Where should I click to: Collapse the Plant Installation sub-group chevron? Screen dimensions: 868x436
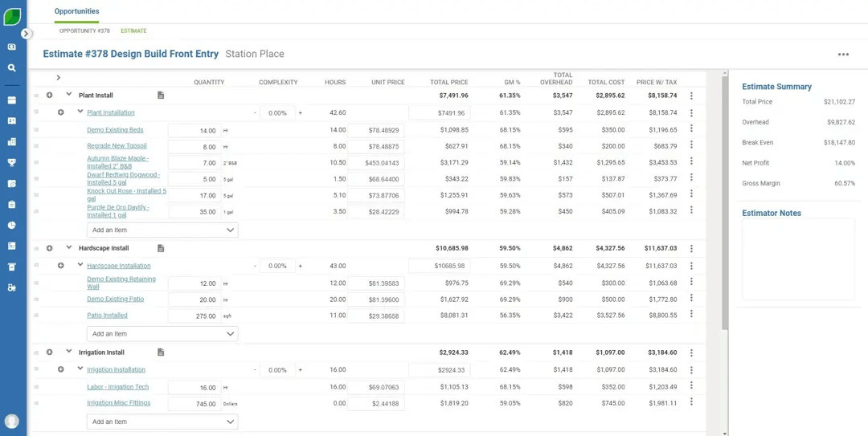tap(80, 112)
